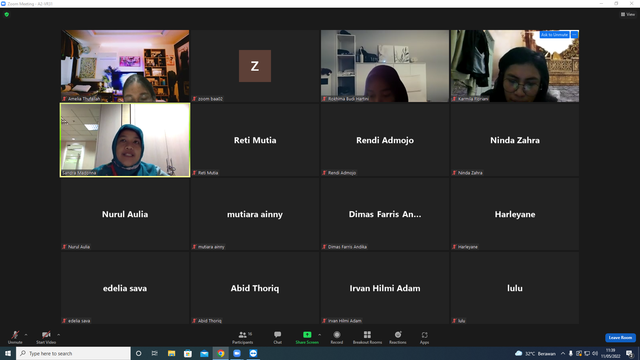Select the Irvan Hilmi Adam participant tile
The height and width of the screenshot is (360, 640).
384,288
